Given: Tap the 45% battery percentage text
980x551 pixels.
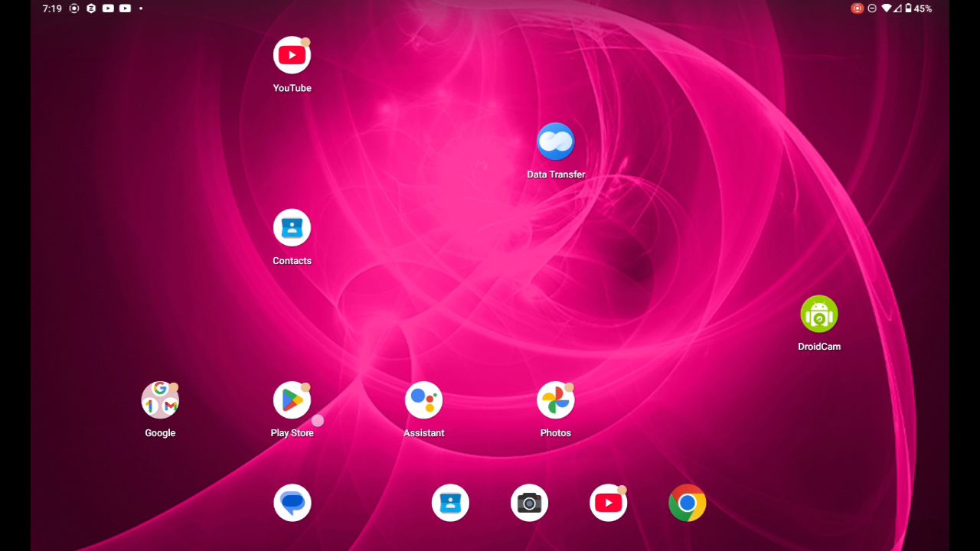Looking at the screenshot, I should (923, 8).
